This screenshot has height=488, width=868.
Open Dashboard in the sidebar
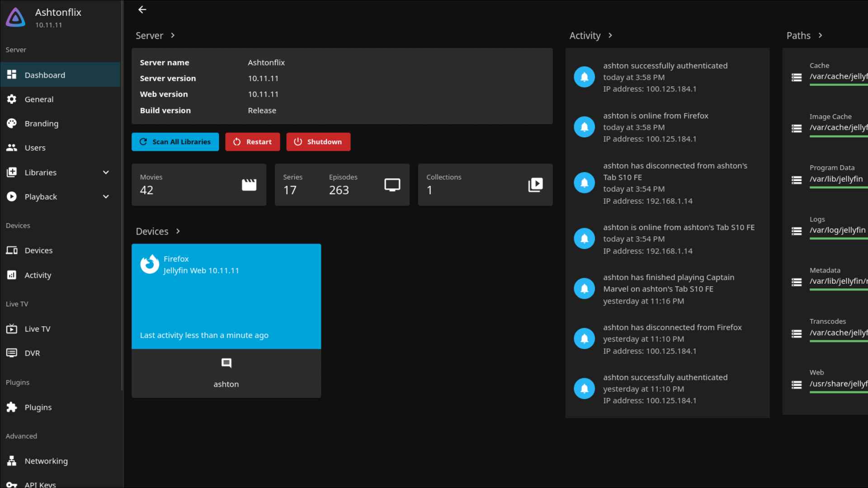(60, 75)
